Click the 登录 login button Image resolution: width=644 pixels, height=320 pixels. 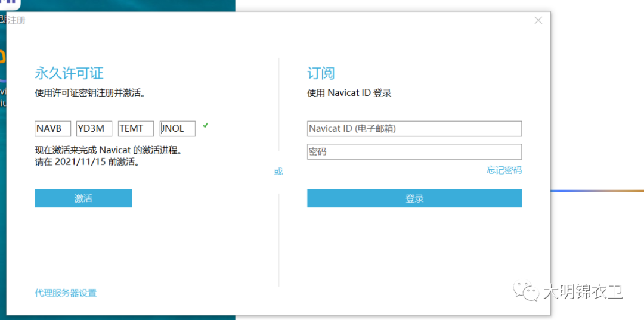[x=414, y=198]
